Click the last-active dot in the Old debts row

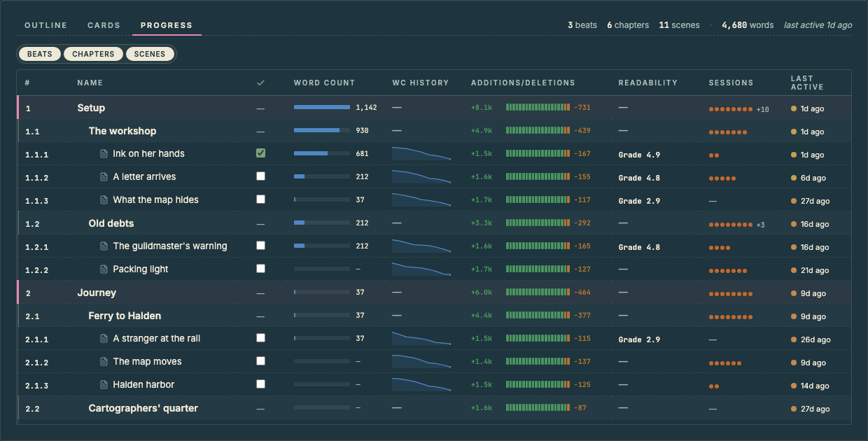coord(794,224)
